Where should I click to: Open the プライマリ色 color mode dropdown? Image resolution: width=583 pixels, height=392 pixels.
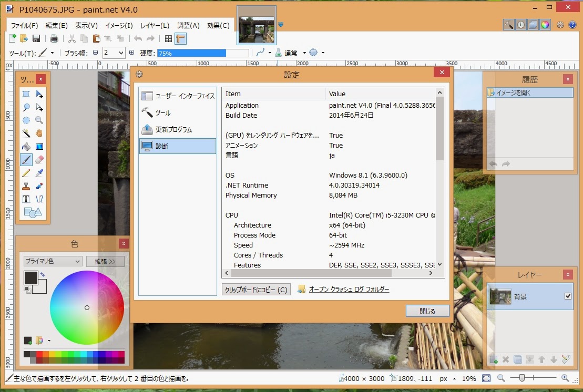pos(52,261)
